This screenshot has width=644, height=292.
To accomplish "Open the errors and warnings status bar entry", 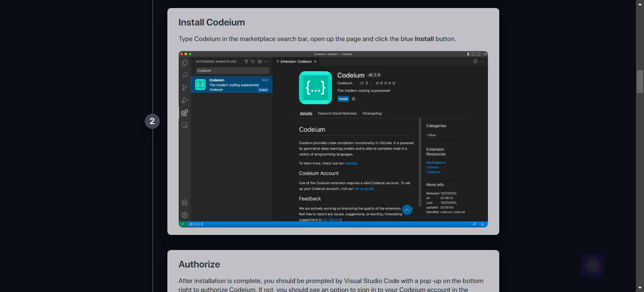I will [196, 224].
